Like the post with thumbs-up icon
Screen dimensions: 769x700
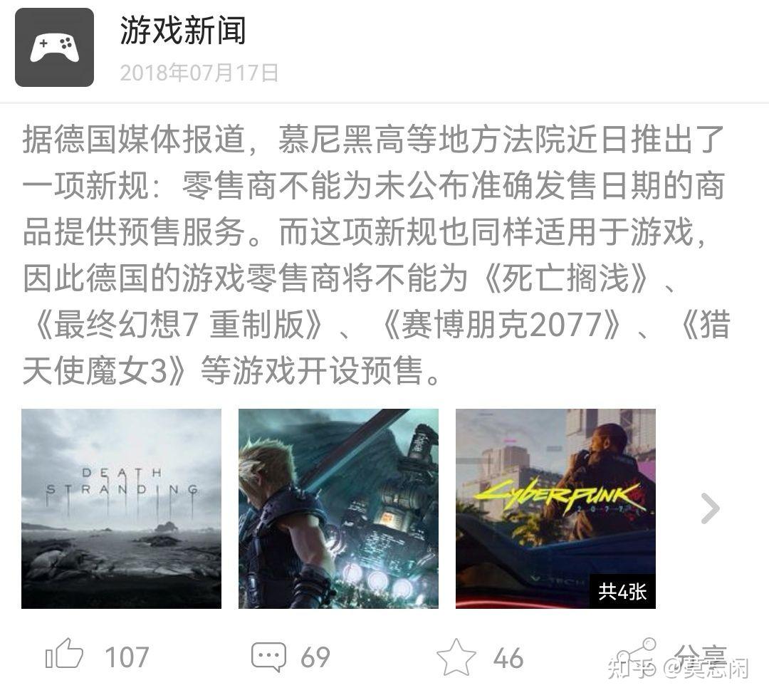coord(64,654)
